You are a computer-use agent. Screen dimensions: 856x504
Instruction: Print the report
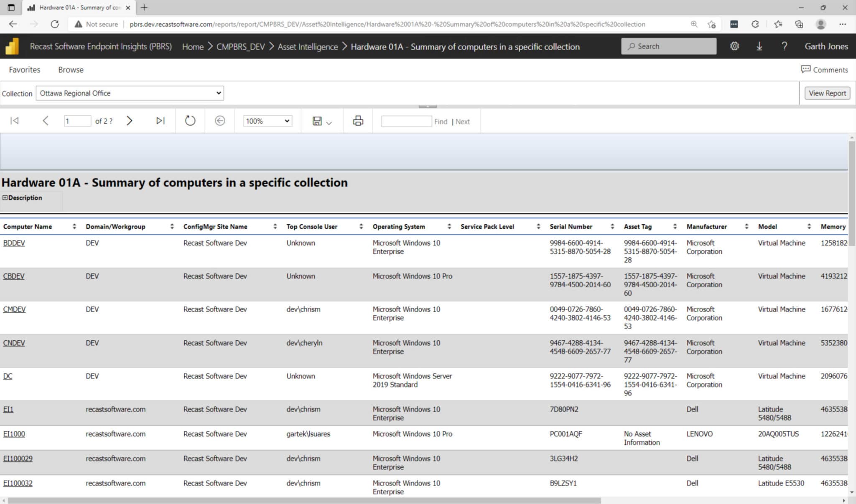pos(357,121)
